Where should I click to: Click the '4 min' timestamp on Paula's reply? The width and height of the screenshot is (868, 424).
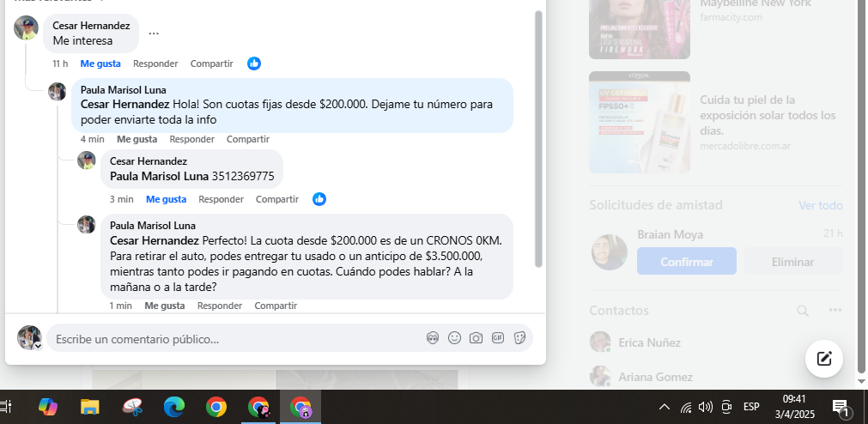click(93, 140)
